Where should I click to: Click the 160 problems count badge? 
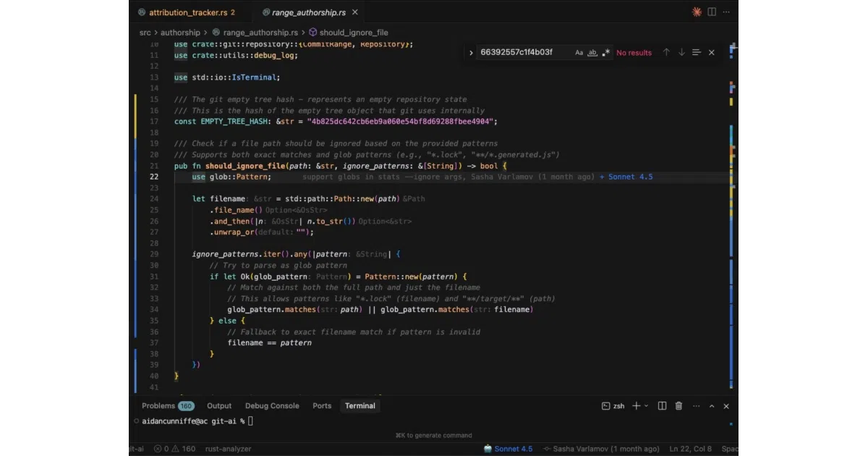click(x=186, y=406)
